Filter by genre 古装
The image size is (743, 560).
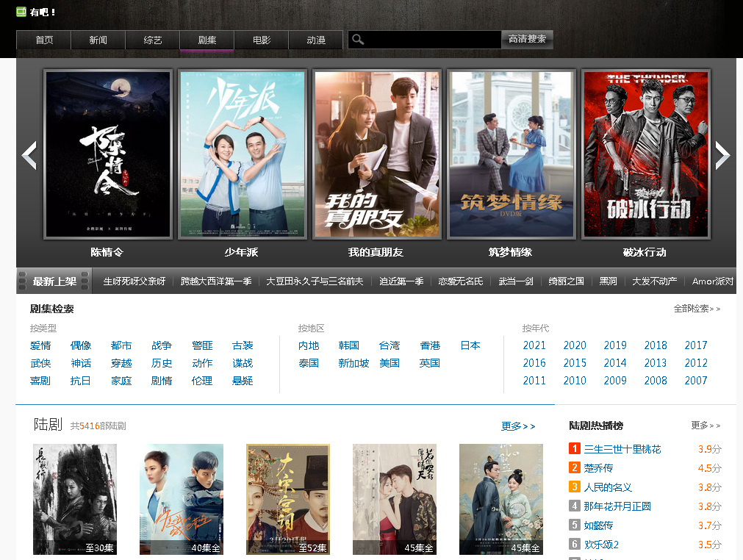[x=243, y=345]
